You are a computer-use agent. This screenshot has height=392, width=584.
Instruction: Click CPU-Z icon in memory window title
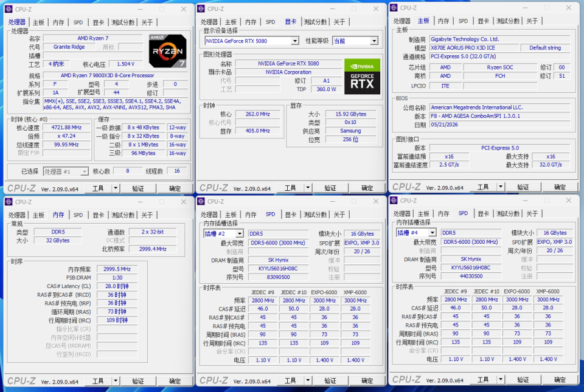point(9,202)
